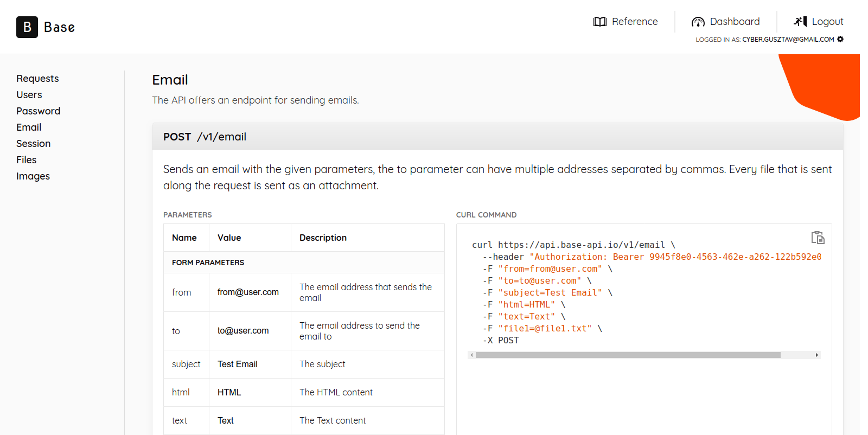Click the Reference book icon
868x435 pixels.
pyautogui.click(x=599, y=22)
